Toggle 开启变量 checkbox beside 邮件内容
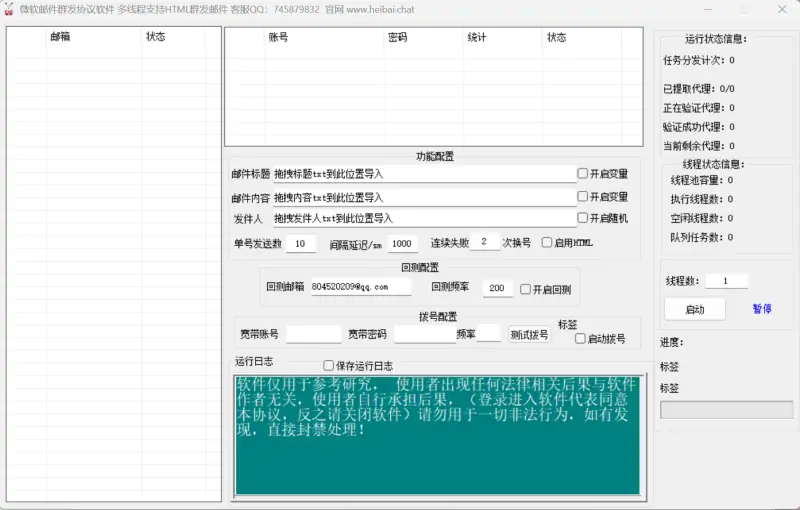Viewport: 800px width, 510px height. coord(583,197)
